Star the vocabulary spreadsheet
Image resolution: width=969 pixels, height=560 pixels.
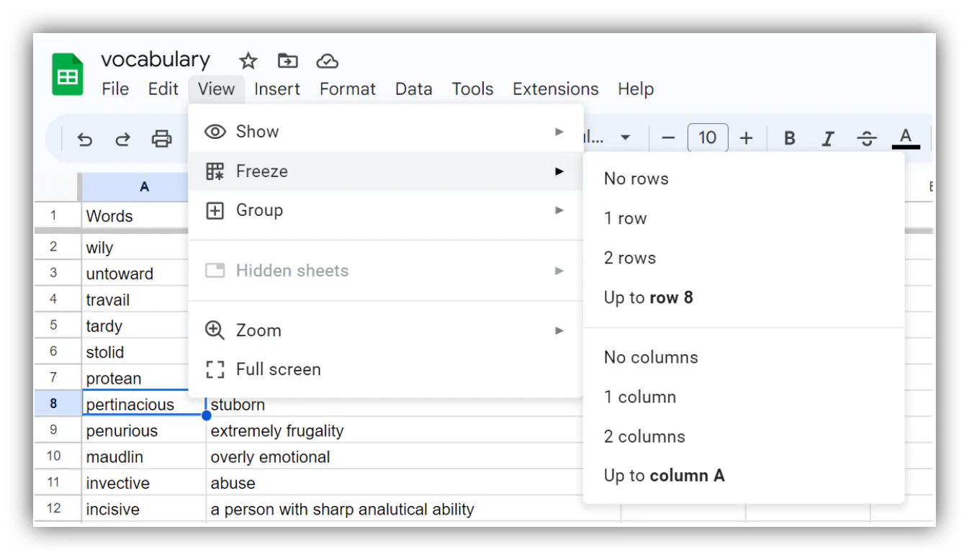pyautogui.click(x=248, y=60)
